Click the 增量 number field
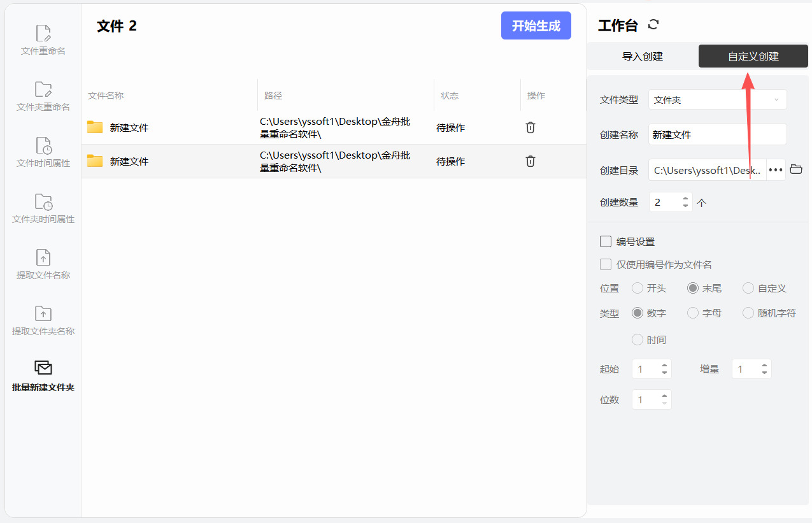This screenshot has width=812, height=523. [x=751, y=369]
